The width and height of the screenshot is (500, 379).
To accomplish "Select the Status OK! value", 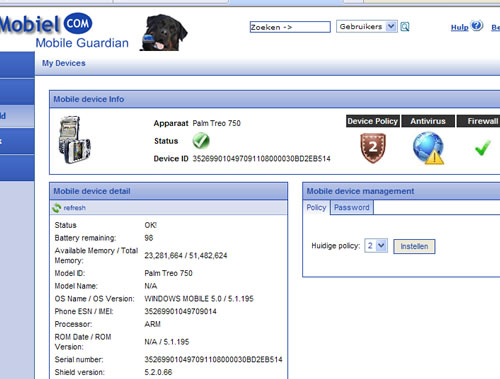I will click(x=150, y=225).
